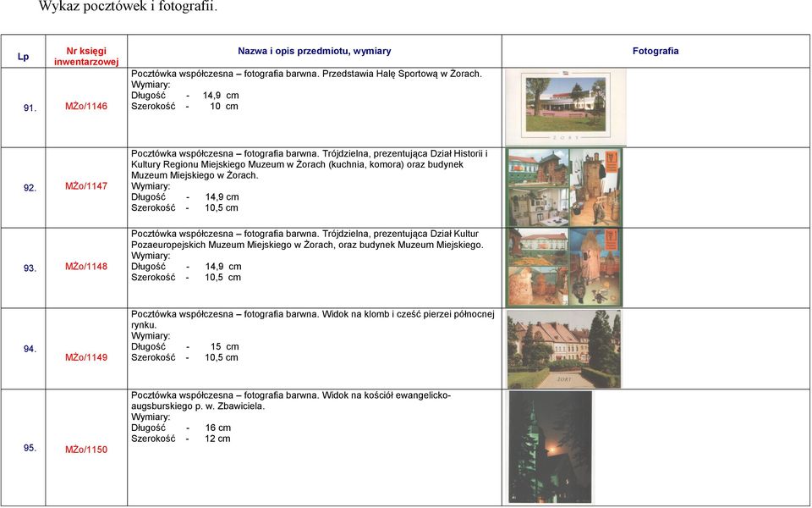The image size is (812, 508).
Task: Select inventory number MŻo/1150
Action: (x=86, y=450)
